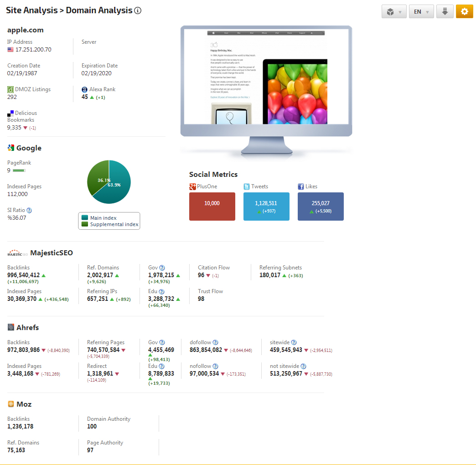Click the apple.com domain heading
This screenshot has width=476, height=465.
point(26,30)
